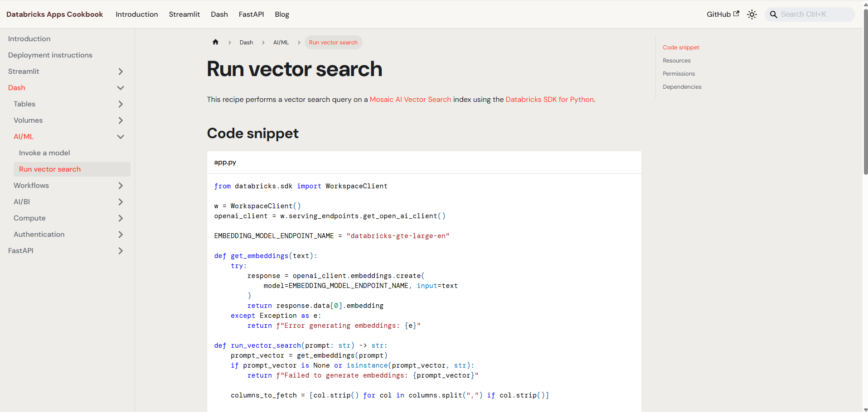Click the Search Ctrl+K input field
868x412 pixels.
tap(811, 14)
